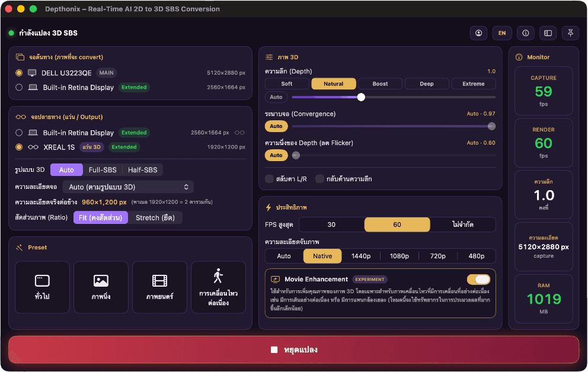Apply the การเคลื่อนไหวต่อเนื่อง walking preset
The image size is (588, 372).
tap(218, 287)
